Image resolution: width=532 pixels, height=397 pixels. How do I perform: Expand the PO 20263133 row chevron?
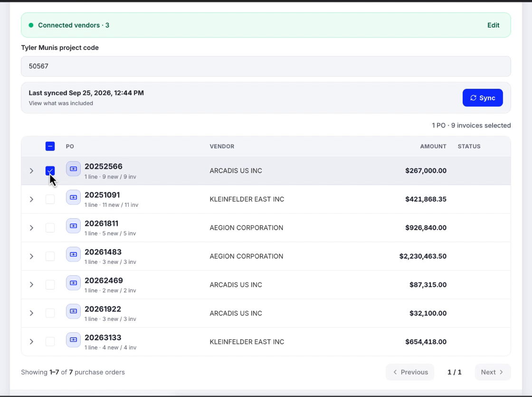pos(31,342)
